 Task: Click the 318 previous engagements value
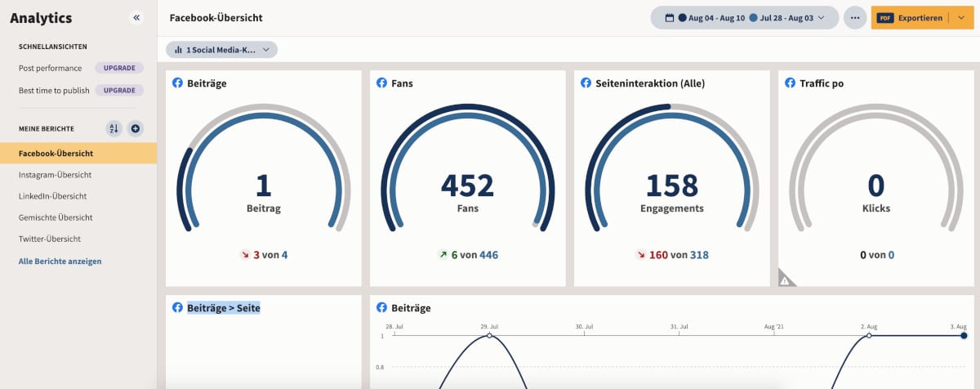[699, 255]
